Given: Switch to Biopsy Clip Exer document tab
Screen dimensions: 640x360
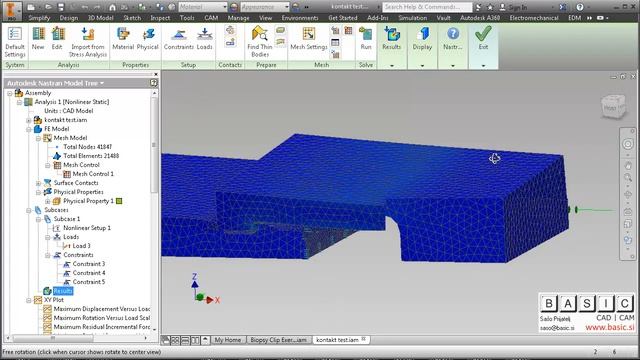Looking at the screenshot, I should (278, 340).
